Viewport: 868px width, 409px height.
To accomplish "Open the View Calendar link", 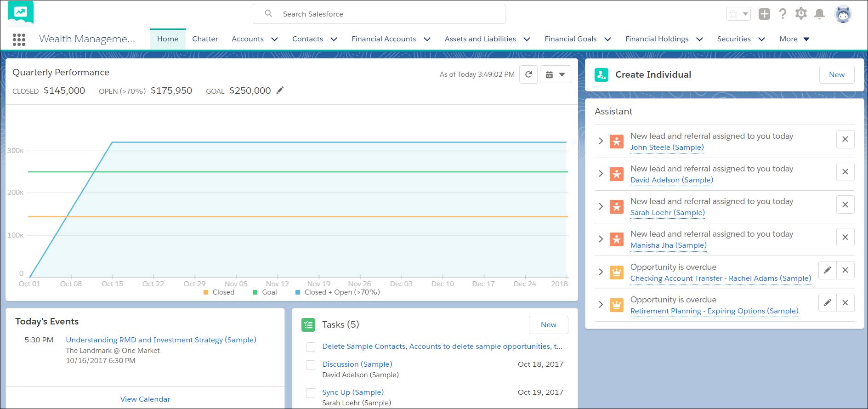I will pos(145,399).
